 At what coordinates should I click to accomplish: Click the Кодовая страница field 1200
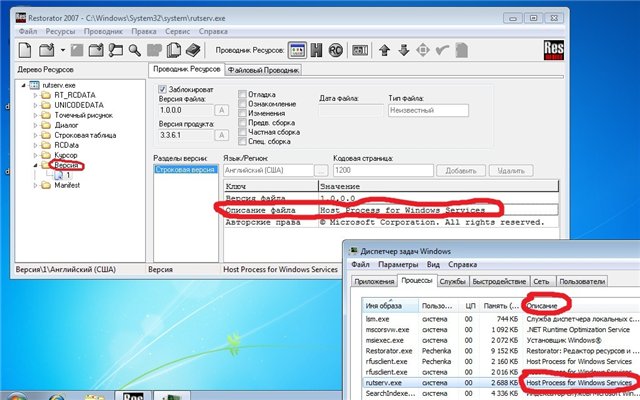tap(383, 171)
